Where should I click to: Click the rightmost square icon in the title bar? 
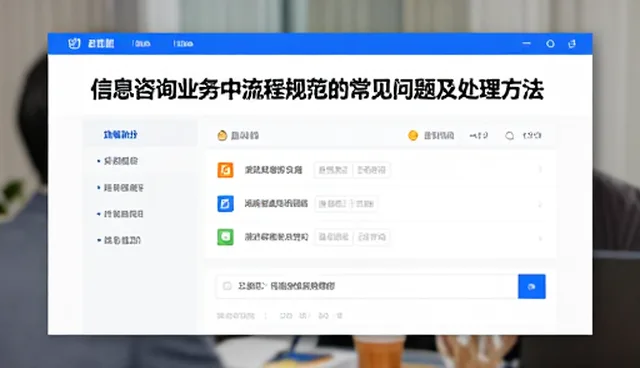(x=572, y=44)
